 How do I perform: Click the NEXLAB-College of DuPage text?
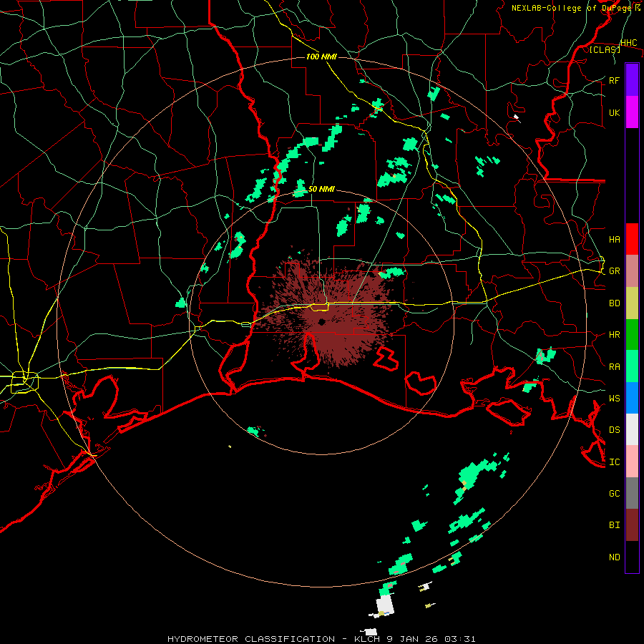point(571,8)
